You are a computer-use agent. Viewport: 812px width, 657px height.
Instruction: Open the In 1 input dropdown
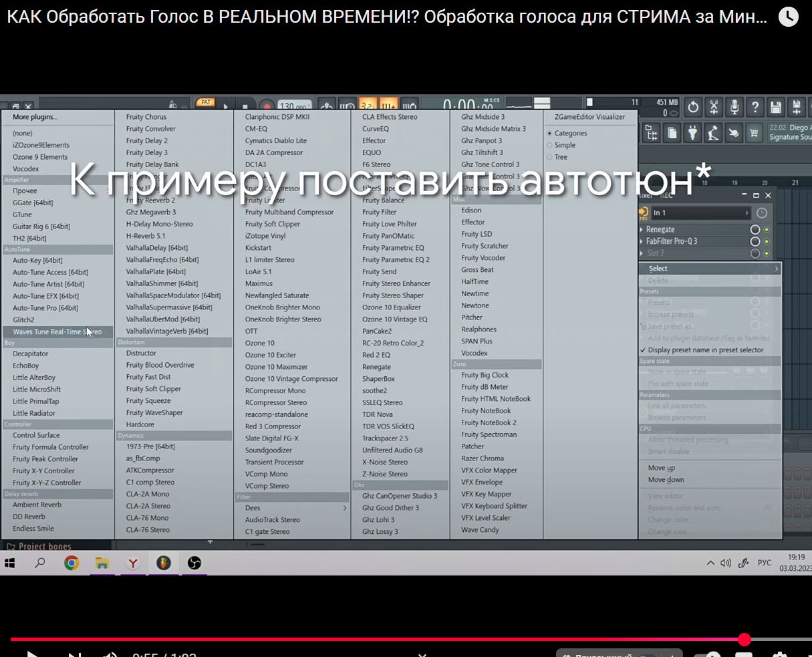(x=700, y=213)
